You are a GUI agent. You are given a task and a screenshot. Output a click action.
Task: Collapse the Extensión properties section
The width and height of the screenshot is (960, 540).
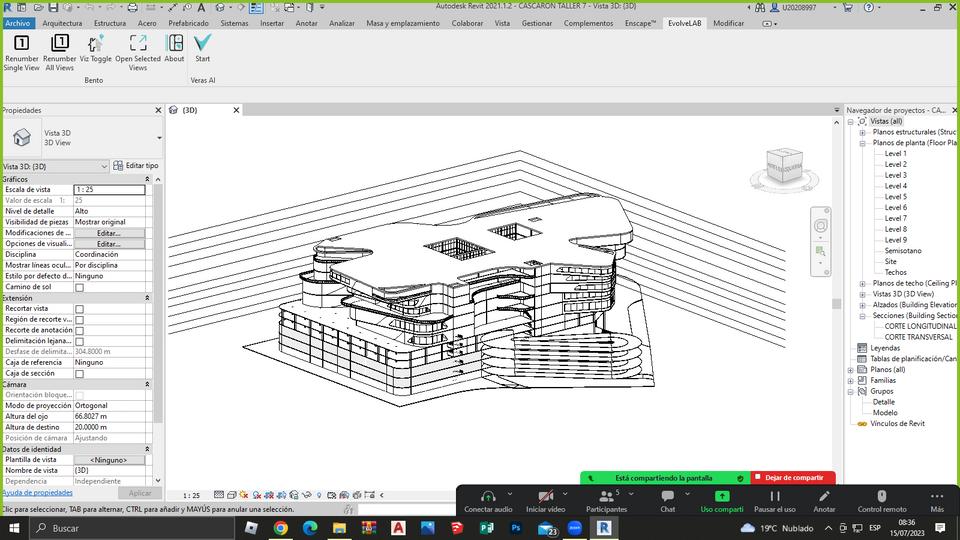(x=147, y=298)
